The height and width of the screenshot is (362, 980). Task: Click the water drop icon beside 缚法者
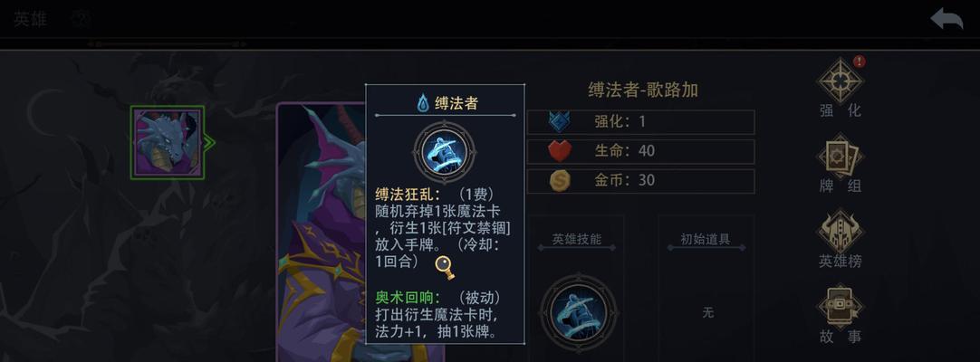[423, 102]
